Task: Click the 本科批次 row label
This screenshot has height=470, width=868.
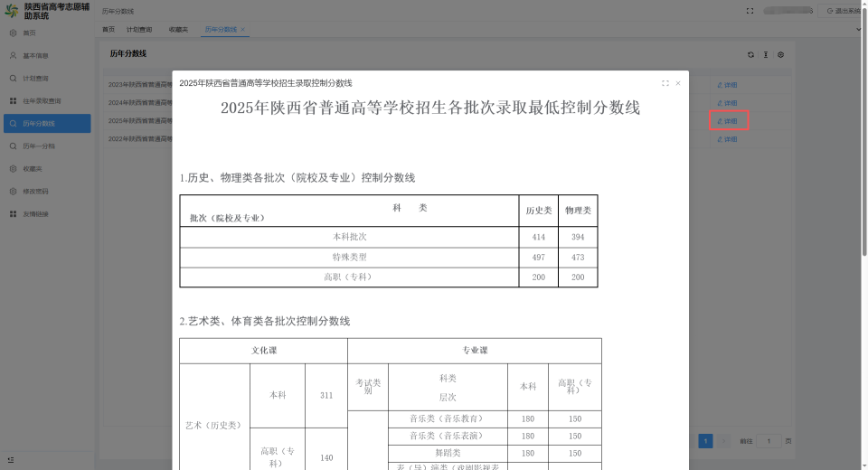Action: pos(349,237)
